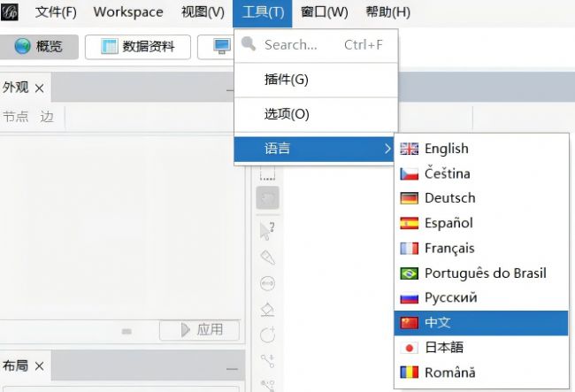
Task: Click the circle-with-plus tool icon
Action: click(268, 334)
